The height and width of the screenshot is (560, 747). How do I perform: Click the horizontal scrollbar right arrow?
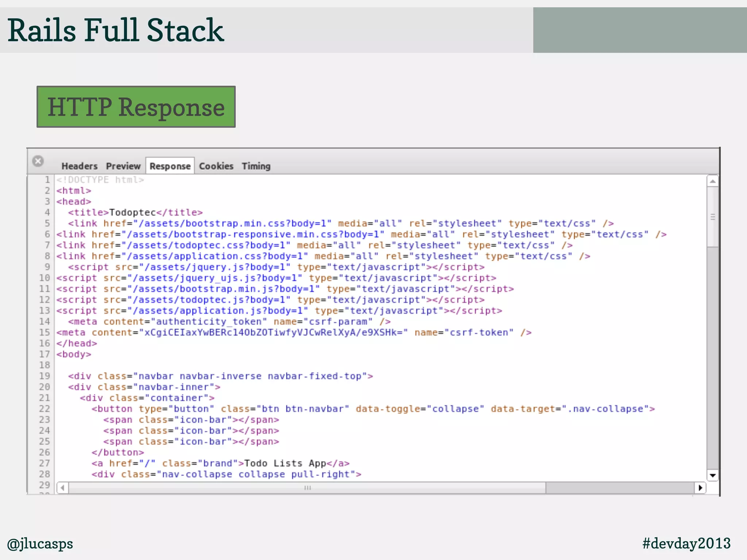click(x=700, y=488)
